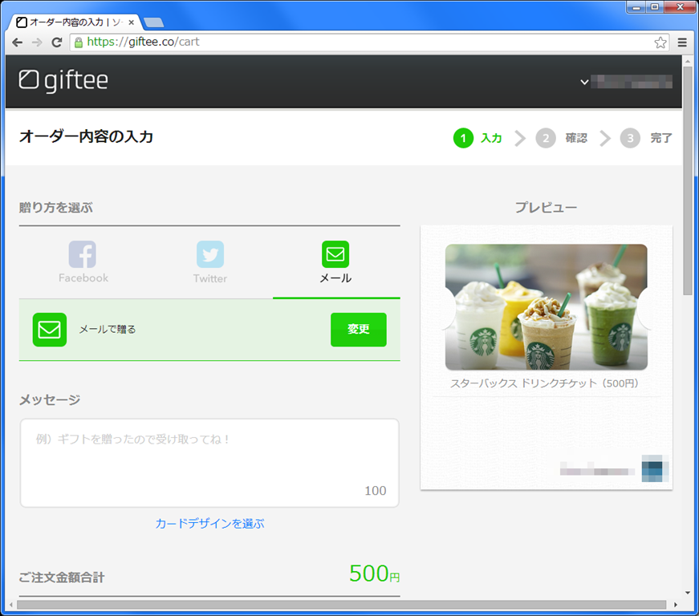Click the green padlock security icon

click(x=79, y=43)
